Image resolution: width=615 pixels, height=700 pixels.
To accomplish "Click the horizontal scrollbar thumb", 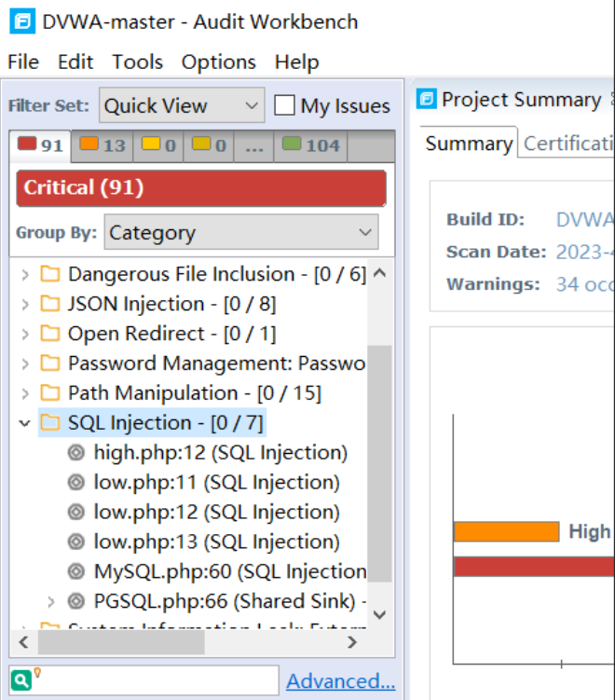I will pos(121,642).
